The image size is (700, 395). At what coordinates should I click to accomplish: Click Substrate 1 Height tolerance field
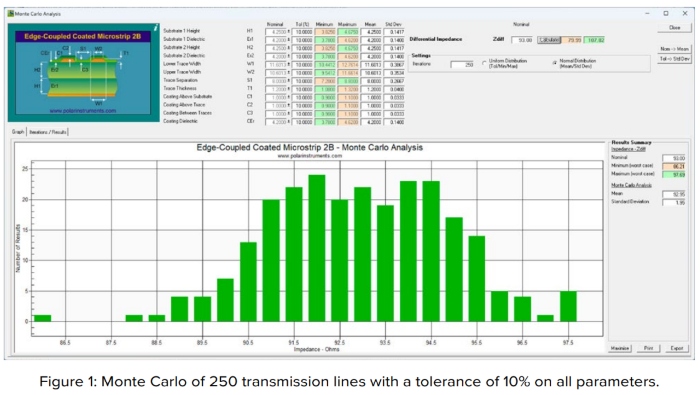(304, 32)
